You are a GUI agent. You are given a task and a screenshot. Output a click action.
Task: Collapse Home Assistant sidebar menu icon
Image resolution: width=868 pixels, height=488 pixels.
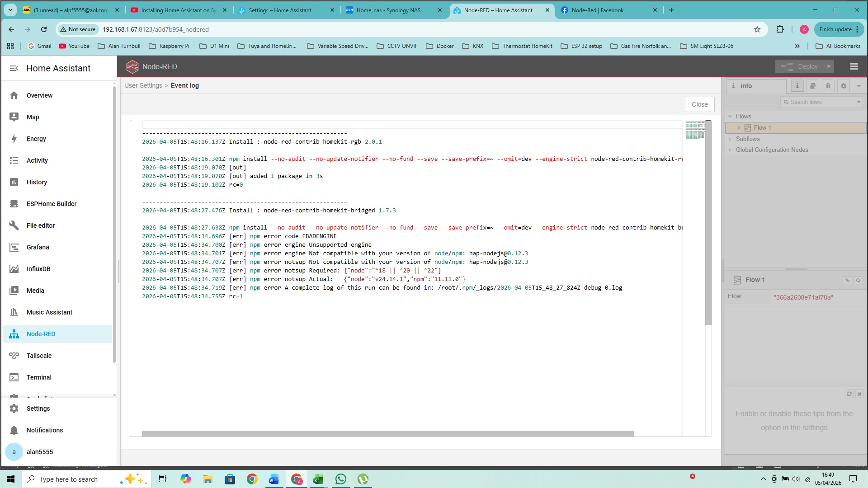pos(14,68)
